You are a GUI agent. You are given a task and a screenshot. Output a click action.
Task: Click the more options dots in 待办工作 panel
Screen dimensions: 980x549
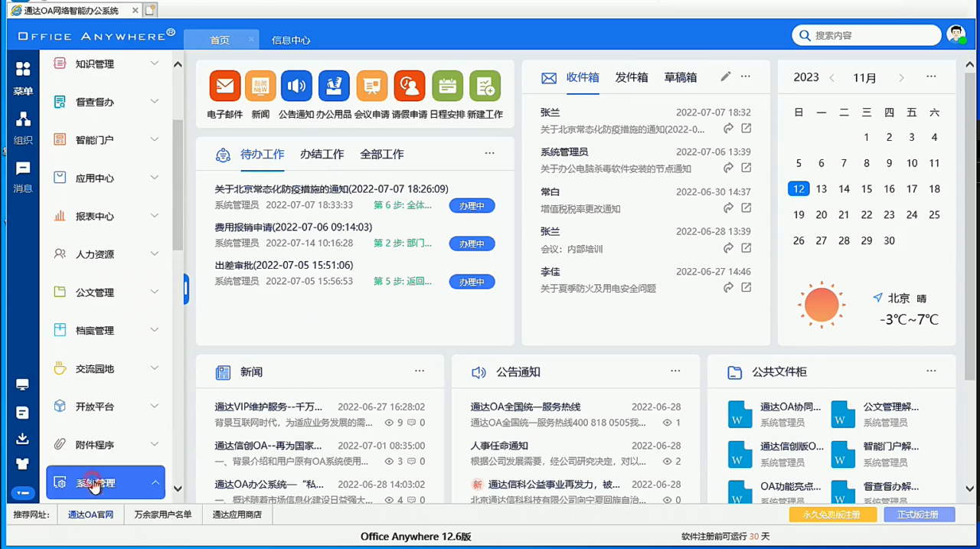click(489, 153)
